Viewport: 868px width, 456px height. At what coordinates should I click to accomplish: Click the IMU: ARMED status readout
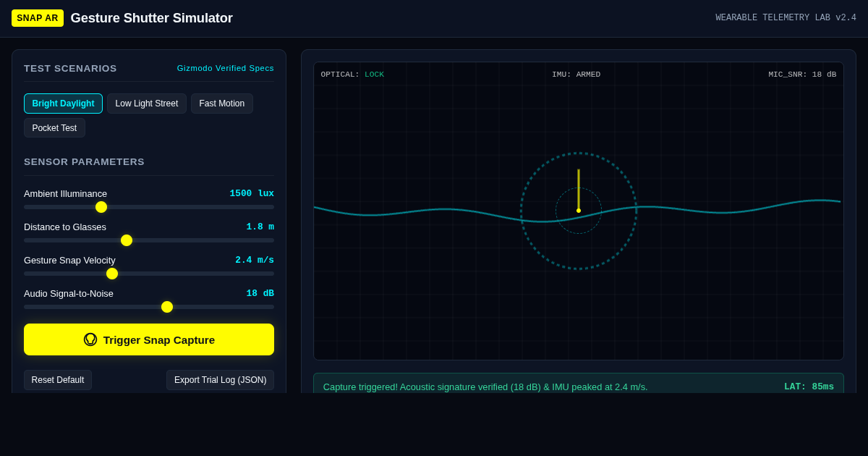coord(576,75)
